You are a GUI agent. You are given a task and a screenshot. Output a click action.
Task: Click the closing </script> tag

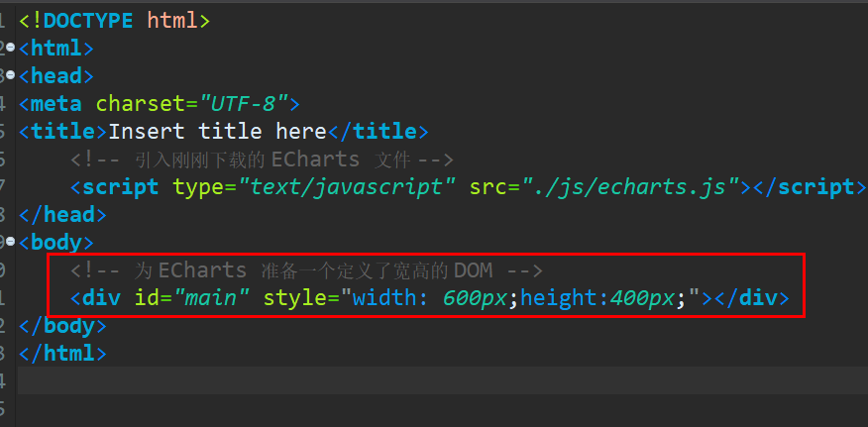point(810,187)
